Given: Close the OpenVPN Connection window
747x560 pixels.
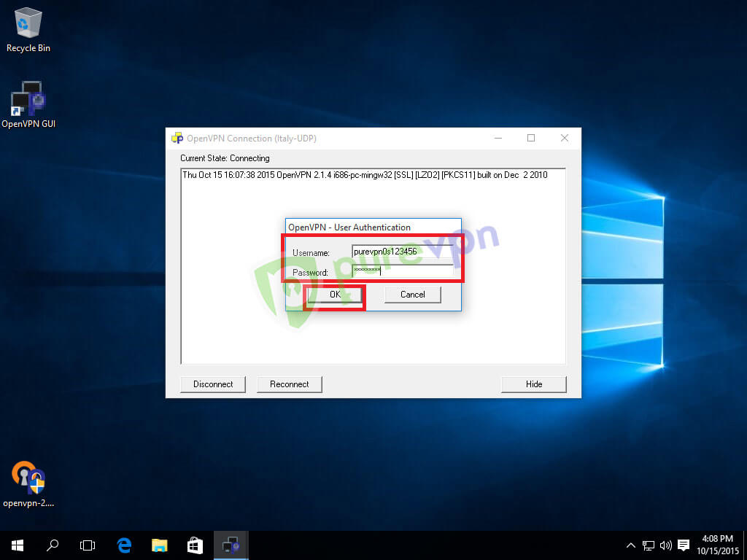Looking at the screenshot, I should click(x=565, y=138).
